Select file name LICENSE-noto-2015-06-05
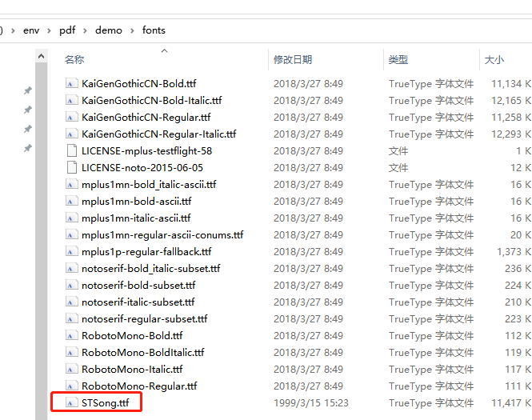Viewport: 532px width, 420px height. (x=142, y=167)
